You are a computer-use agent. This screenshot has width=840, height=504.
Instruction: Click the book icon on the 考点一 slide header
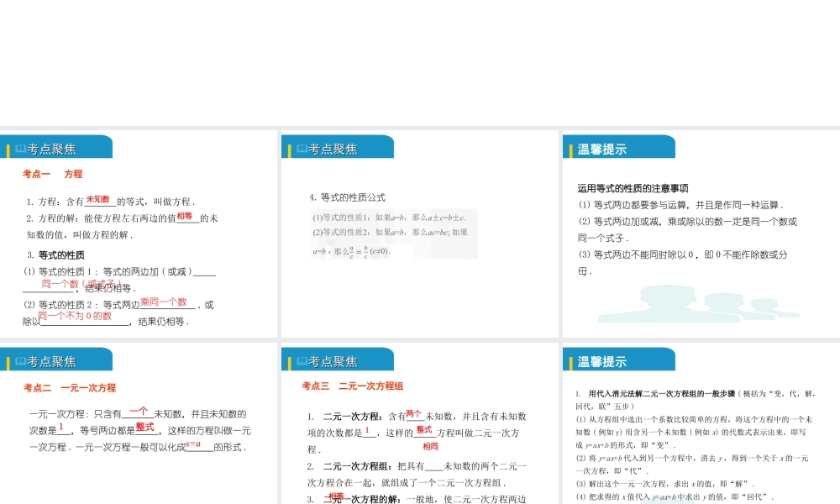tap(20, 149)
